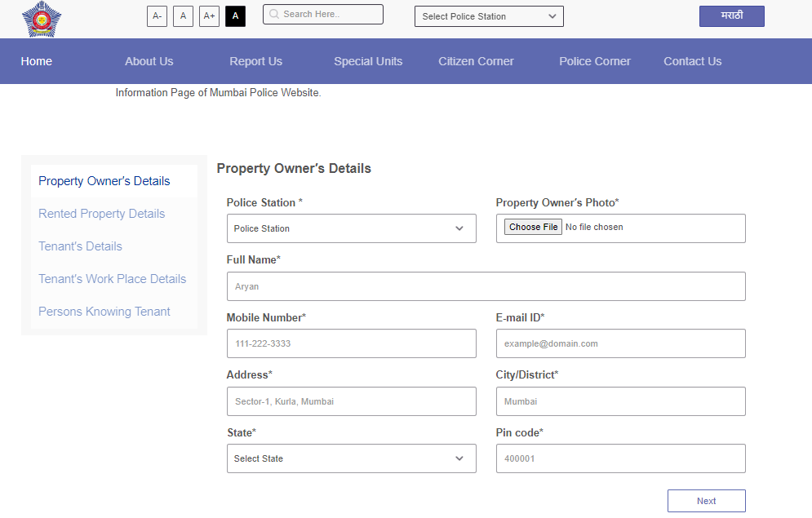
Task: Open the Persons Knowing Tenant section
Action: point(104,312)
